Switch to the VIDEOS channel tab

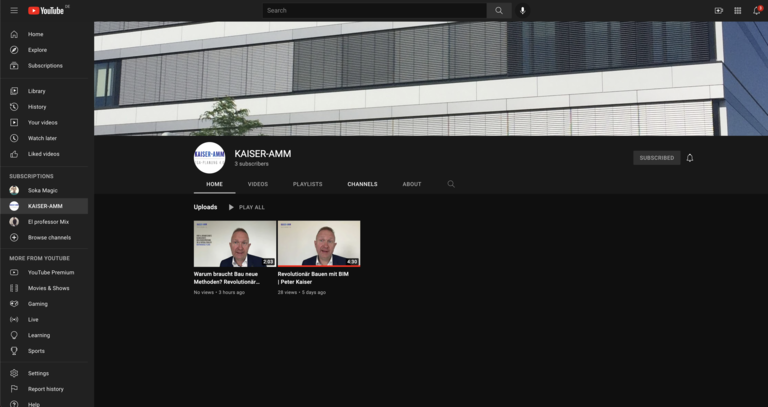coord(258,184)
